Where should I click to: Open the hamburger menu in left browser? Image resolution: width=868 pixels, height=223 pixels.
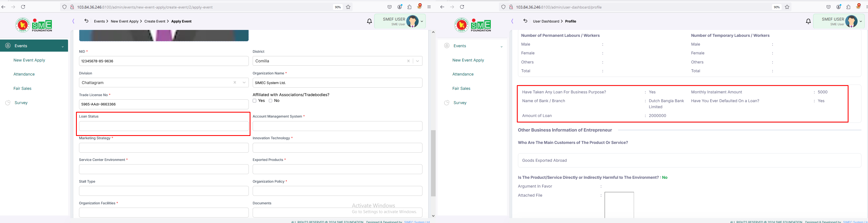pyautogui.click(x=429, y=7)
